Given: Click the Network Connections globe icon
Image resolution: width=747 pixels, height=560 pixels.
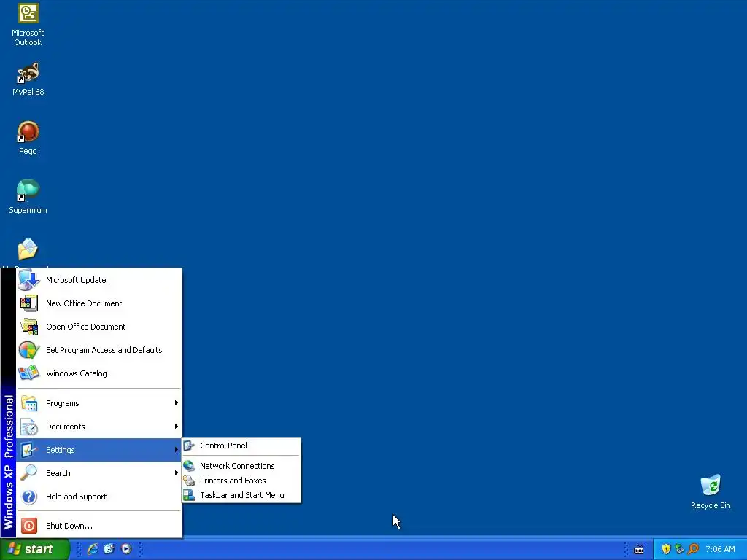Looking at the screenshot, I should point(189,466).
